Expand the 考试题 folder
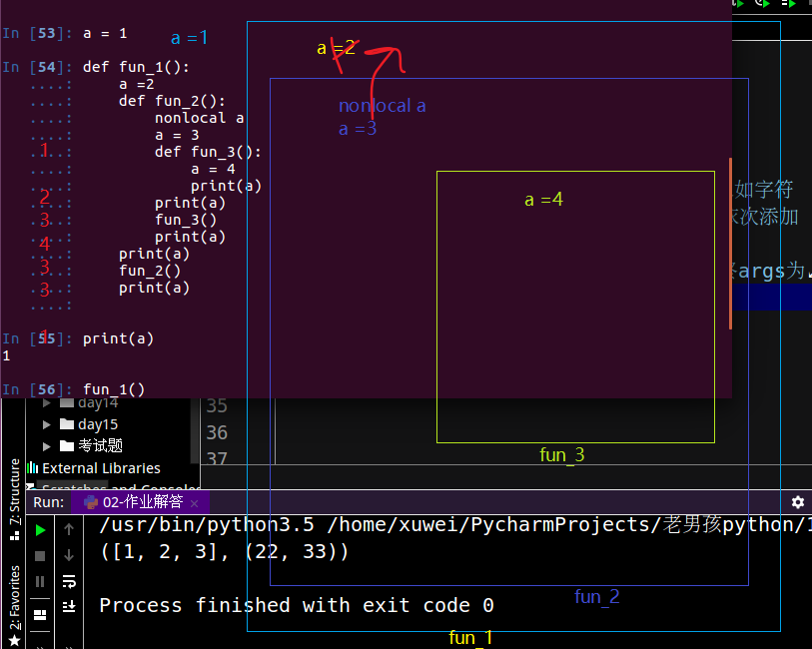The height and width of the screenshot is (649, 812). [x=47, y=446]
